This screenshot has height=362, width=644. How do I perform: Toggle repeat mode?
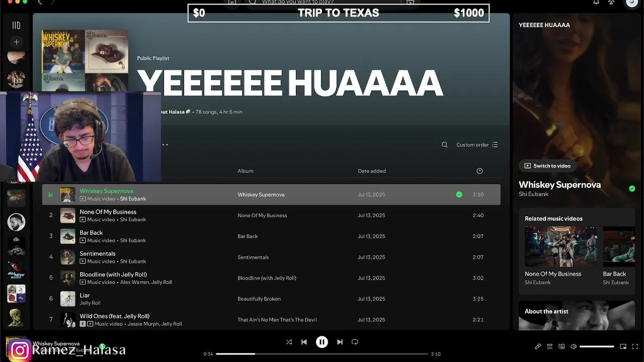coord(355,342)
